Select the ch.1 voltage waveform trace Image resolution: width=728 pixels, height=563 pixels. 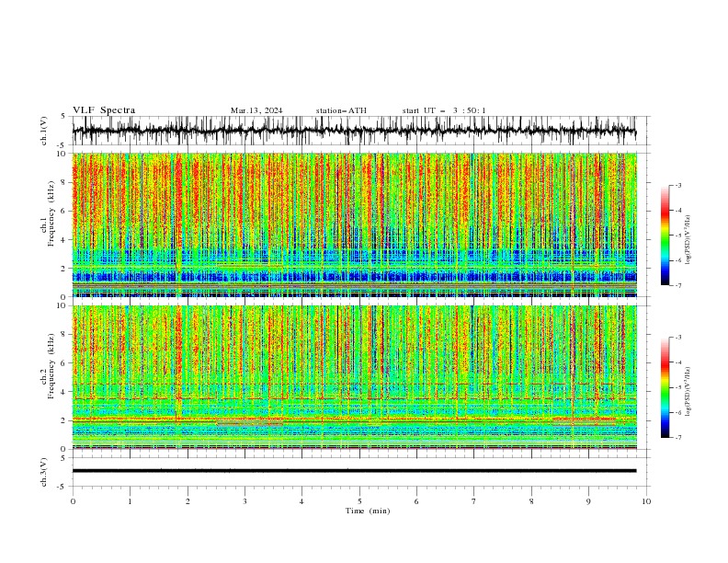click(x=354, y=131)
